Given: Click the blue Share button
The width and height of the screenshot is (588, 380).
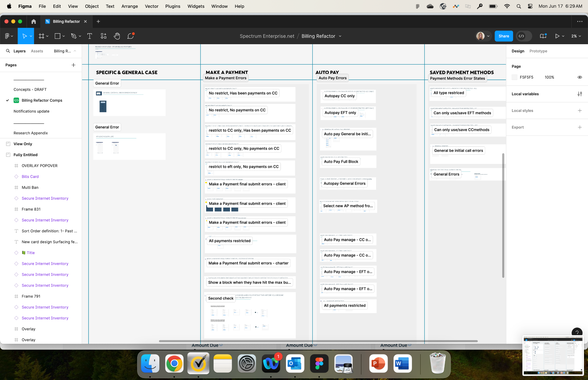Looking at the screenshot, I should pos(504,36).
